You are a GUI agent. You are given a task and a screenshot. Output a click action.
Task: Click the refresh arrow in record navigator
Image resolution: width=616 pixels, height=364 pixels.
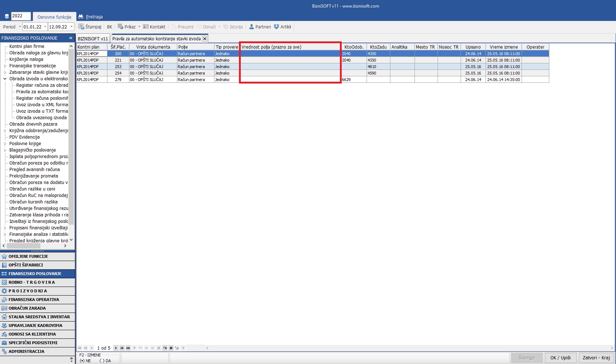click(x=165, y=348)
